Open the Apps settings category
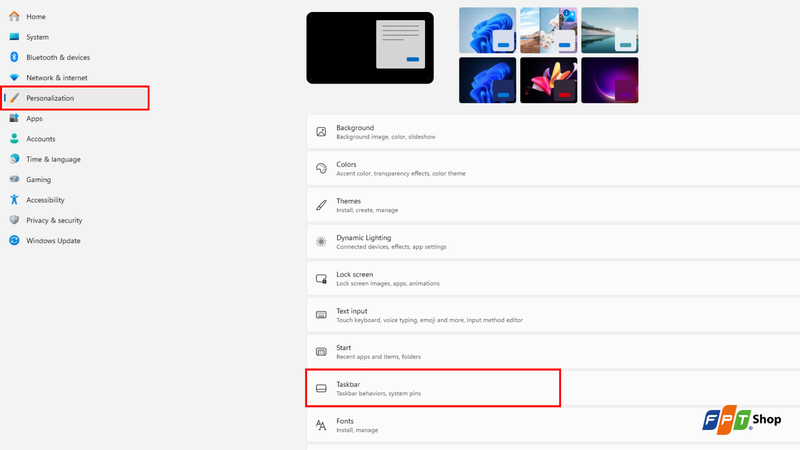 (x=34, y=118)
